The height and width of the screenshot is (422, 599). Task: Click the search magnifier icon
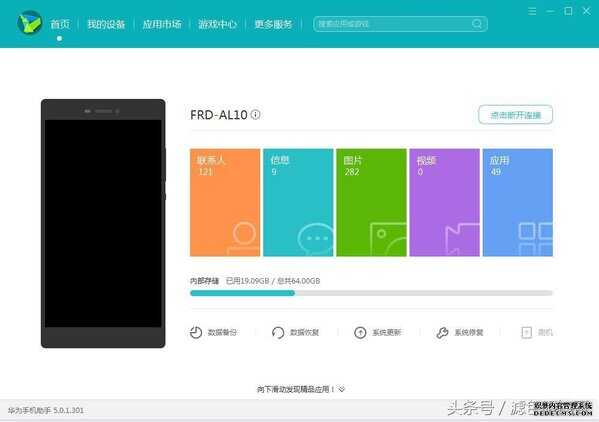pos(477,24)
